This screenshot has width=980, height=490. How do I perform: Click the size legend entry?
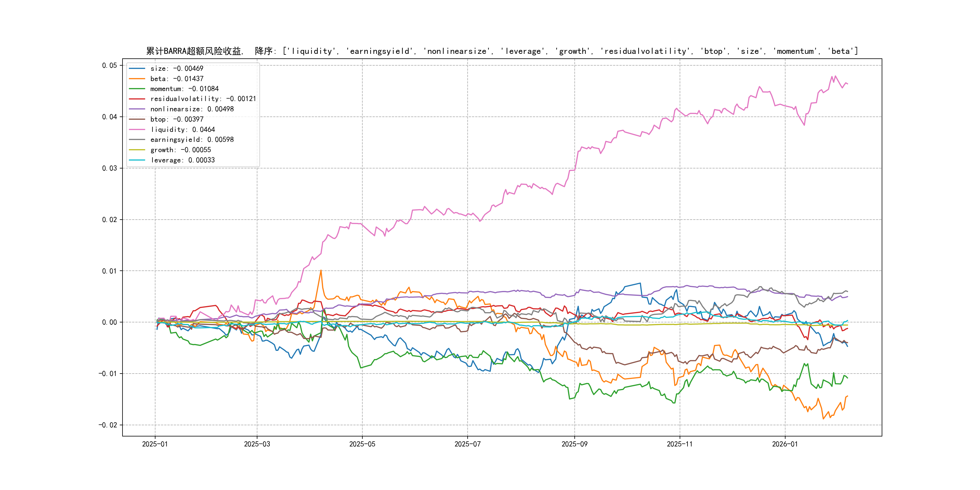(x=177, y=68)
